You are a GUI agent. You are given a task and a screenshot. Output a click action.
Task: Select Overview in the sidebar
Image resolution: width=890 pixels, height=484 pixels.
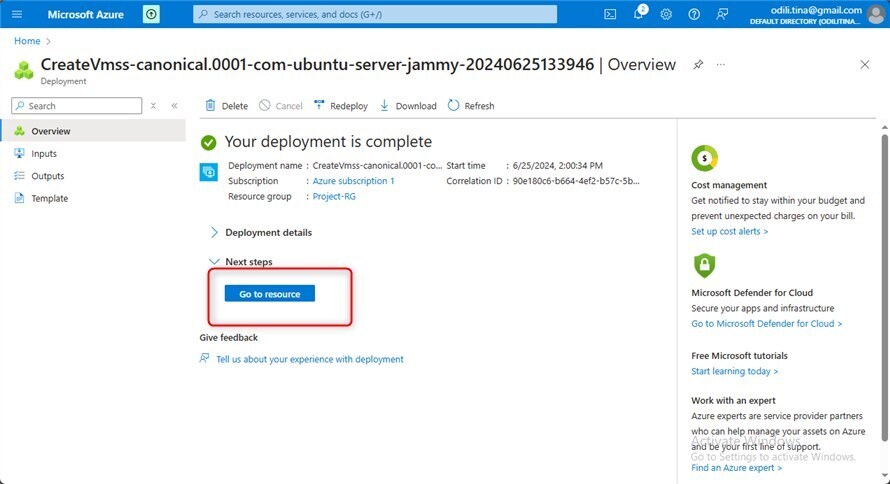[x=93, y=131]
